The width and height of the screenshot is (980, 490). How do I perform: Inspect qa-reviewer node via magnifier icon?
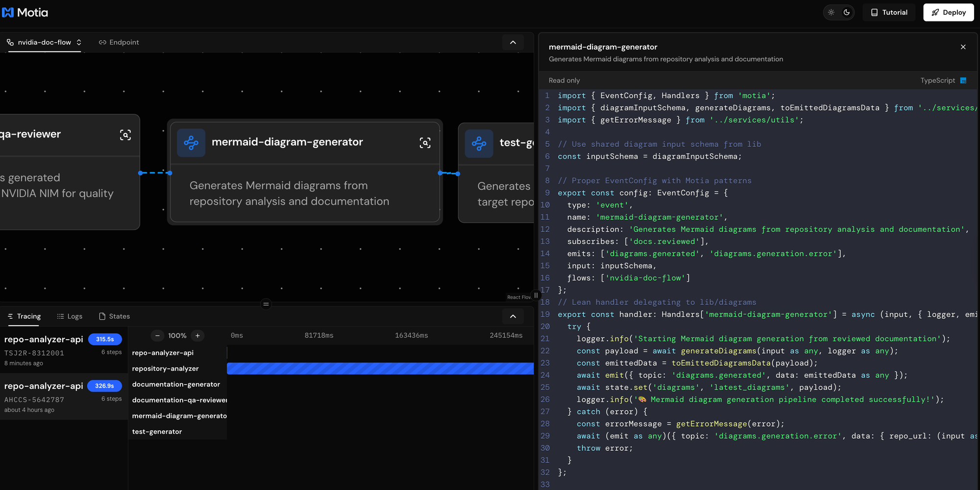(125, 135)
